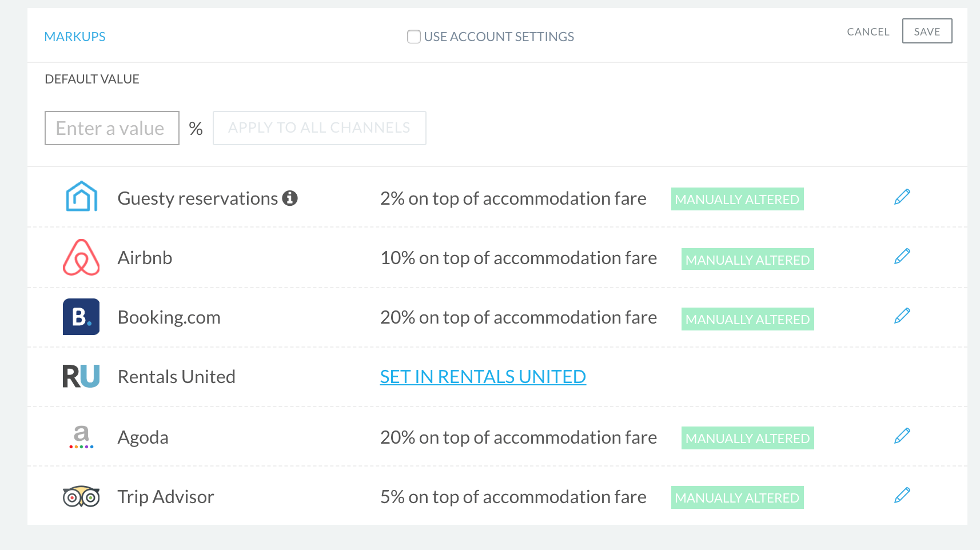The image size is (980, 550).
Task: Click the Guesty house logo icon
Action: pos(82,196)
